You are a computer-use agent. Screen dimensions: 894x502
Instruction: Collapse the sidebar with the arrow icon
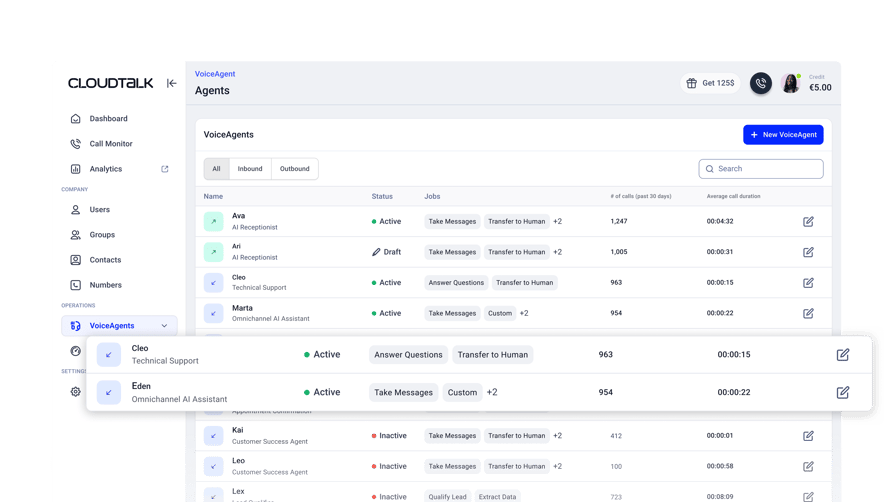[x=171, y=83]
